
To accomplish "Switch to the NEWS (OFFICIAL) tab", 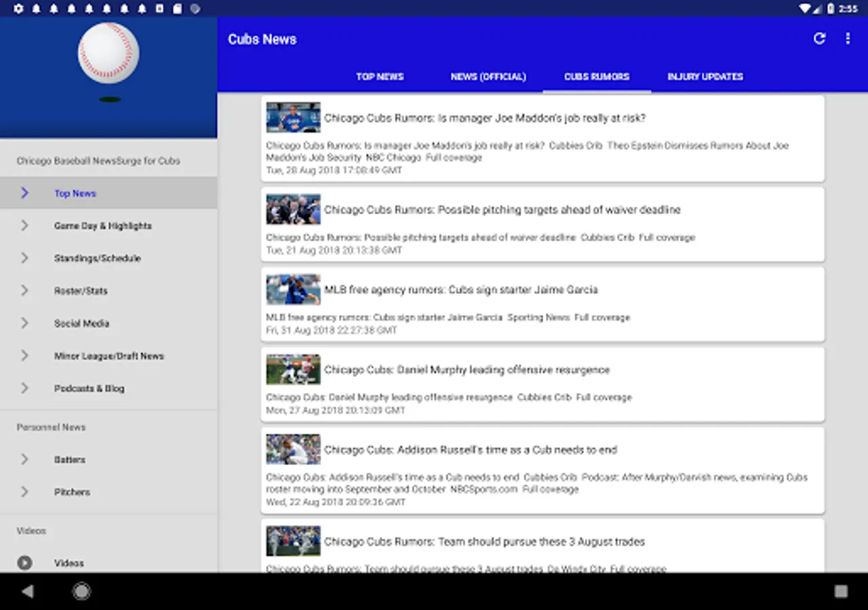I will click(488, 77).
